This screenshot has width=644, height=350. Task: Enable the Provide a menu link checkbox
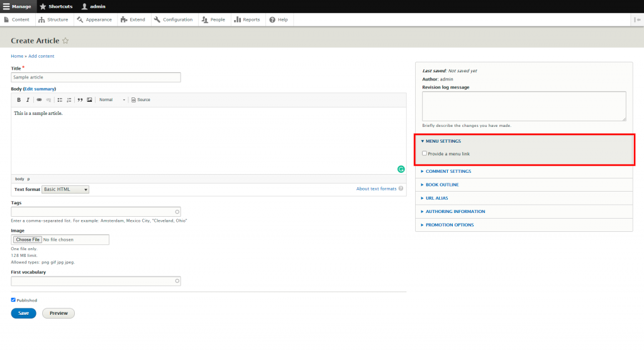click(425, 153)
